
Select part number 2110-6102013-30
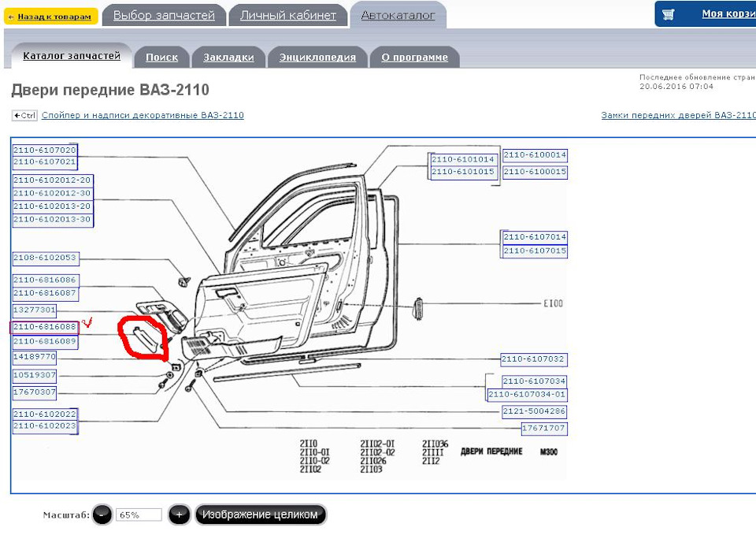click(52, 219)
